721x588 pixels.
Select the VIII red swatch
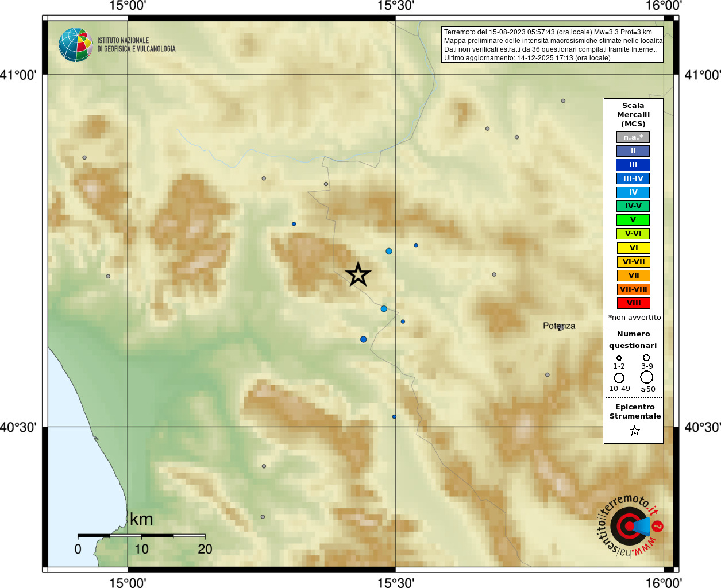[634, 303]
